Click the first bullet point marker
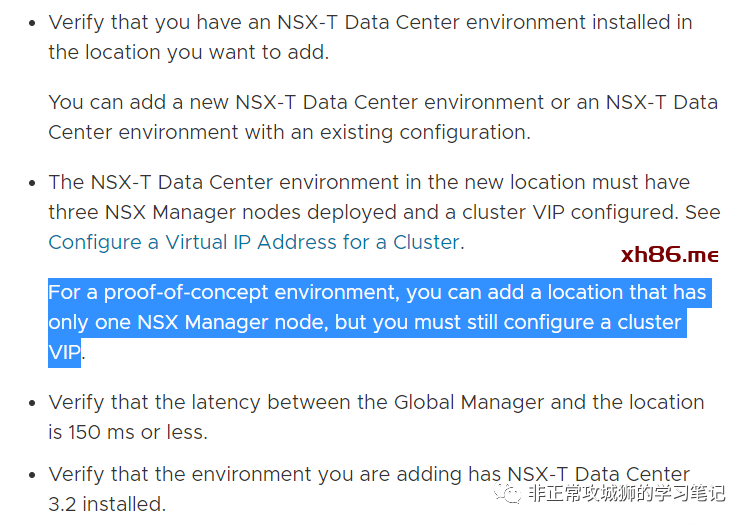Viewport: 749px width, 525px height. point(31,23)
